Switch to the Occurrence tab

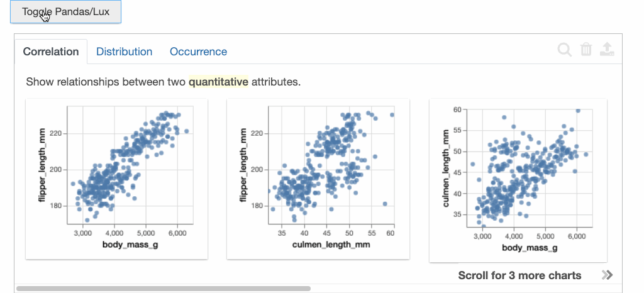click(x=198, y=52)
